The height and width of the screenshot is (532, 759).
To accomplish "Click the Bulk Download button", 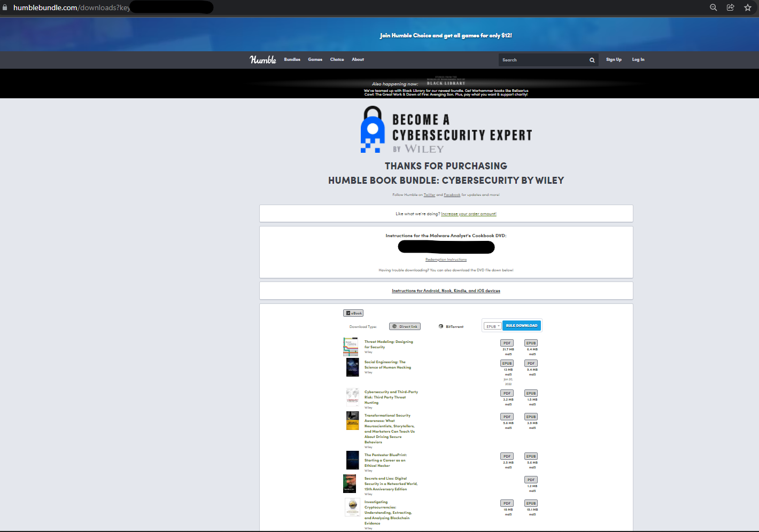I will tap(522, 326).
